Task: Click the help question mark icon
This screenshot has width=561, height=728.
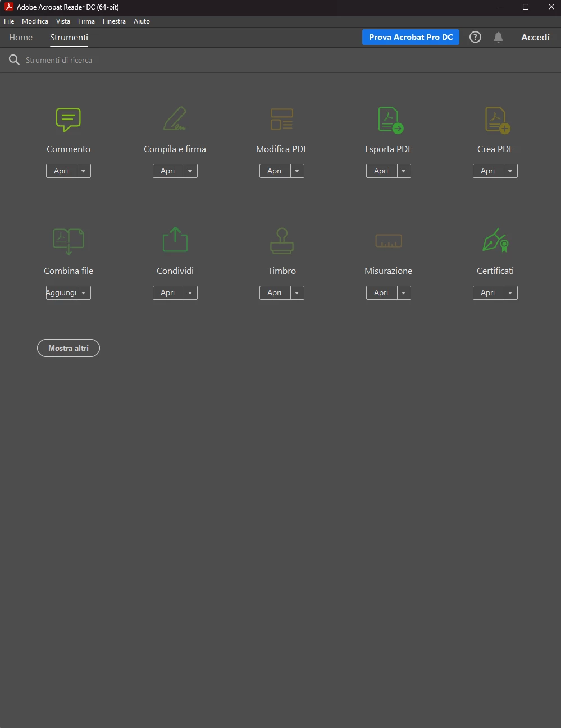Action: 475,37
